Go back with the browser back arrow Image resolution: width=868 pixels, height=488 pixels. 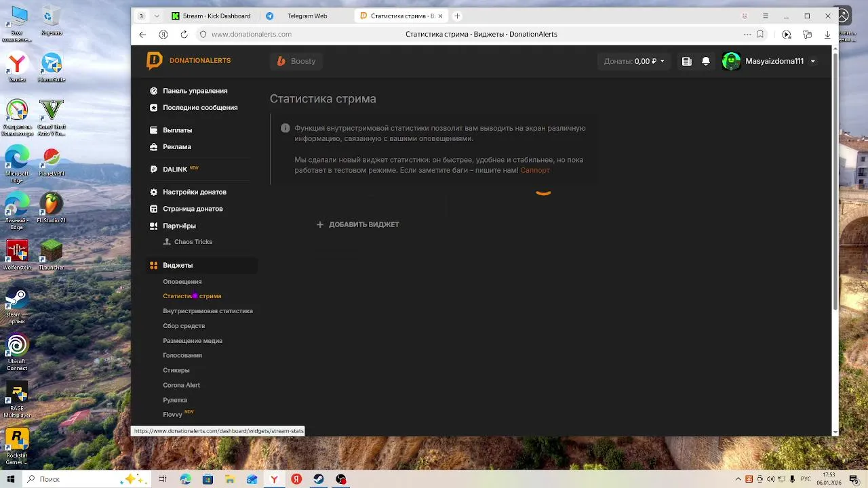pyautogui.click(x=142, y=34)
